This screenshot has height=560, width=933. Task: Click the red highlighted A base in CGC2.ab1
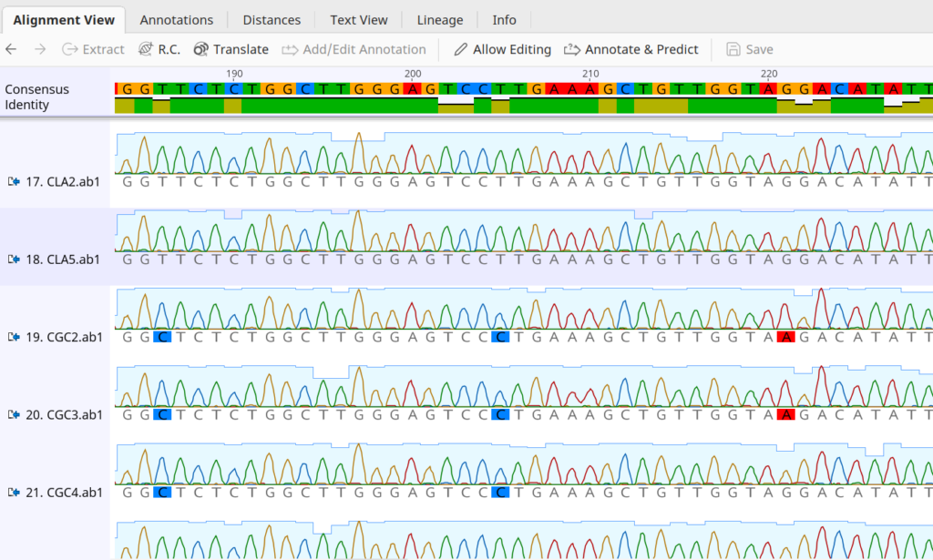coord(788,336)
